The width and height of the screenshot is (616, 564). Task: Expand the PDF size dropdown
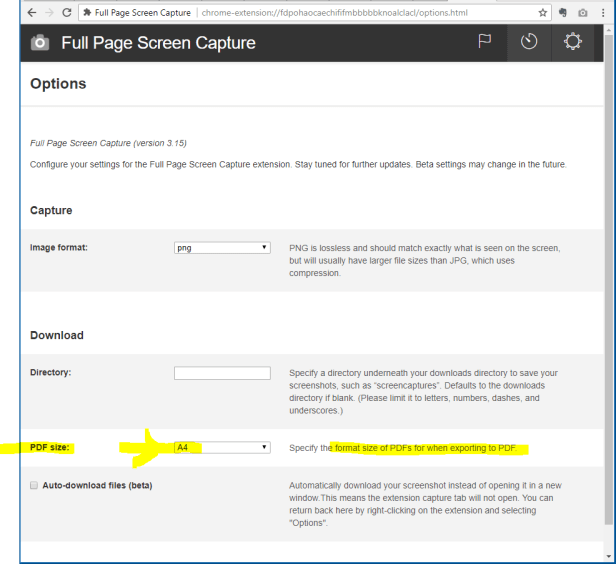point(222,447)
